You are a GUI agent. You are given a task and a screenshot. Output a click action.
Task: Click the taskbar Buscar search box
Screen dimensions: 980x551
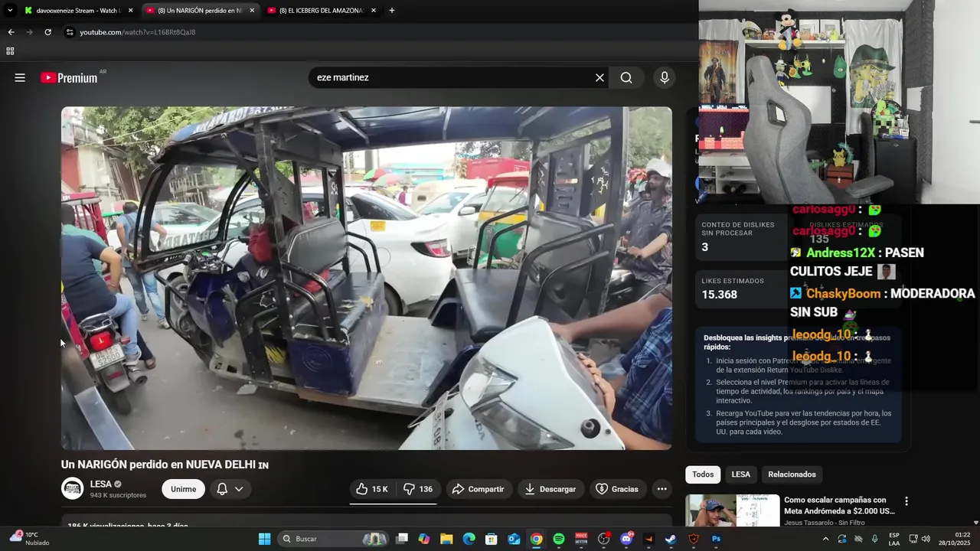coord(333,539)
